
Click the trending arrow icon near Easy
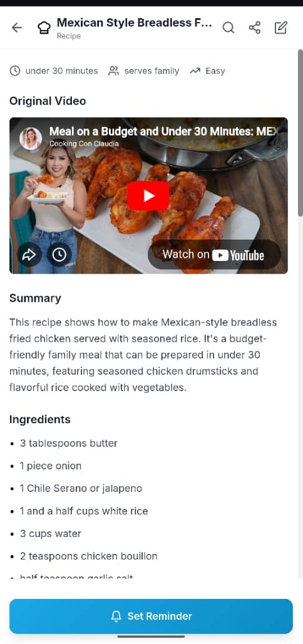click(x=195, y=71)
